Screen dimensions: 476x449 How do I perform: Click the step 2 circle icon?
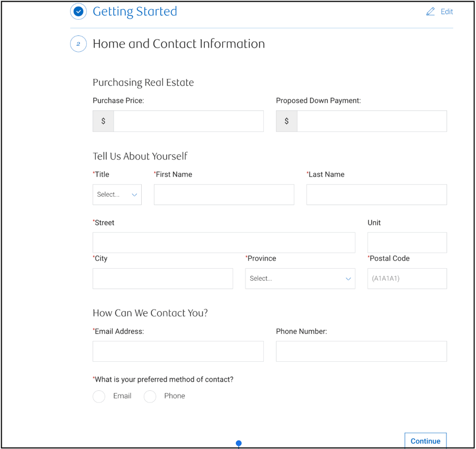click(78, 44)
